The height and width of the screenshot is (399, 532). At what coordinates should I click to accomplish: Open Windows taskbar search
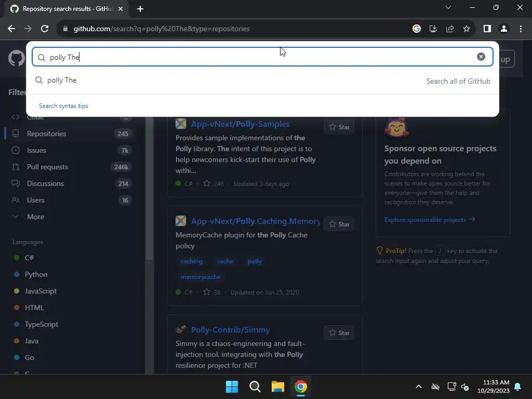[x=255, y=387]
